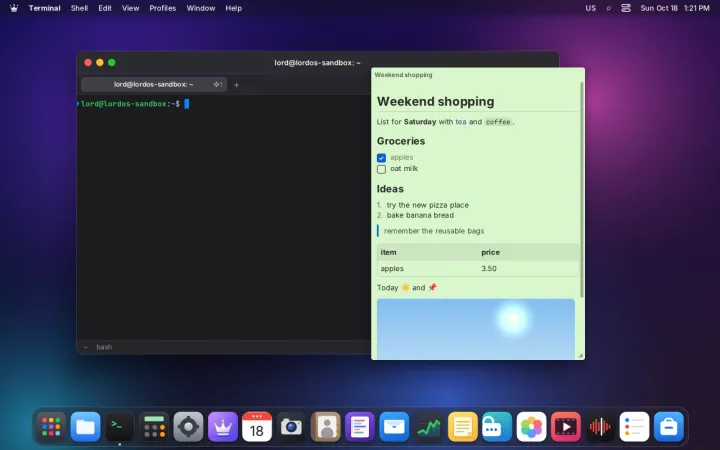Image resolution: width=720 pixels, height=450 pixels.
Task: Click the coffee inline code text
Action: click(498, 122)
